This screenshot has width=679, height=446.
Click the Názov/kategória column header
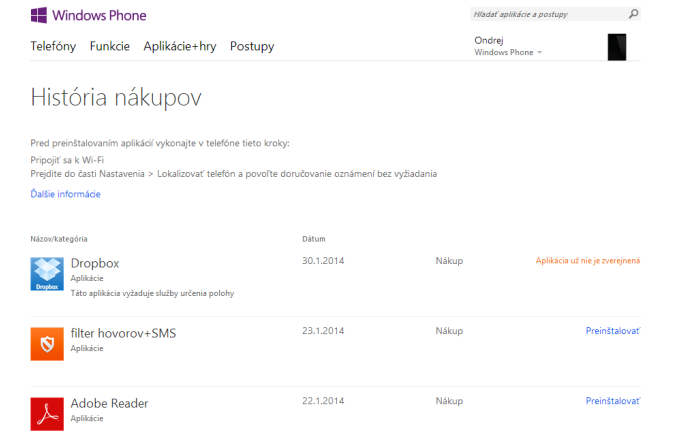click(59, 239)
